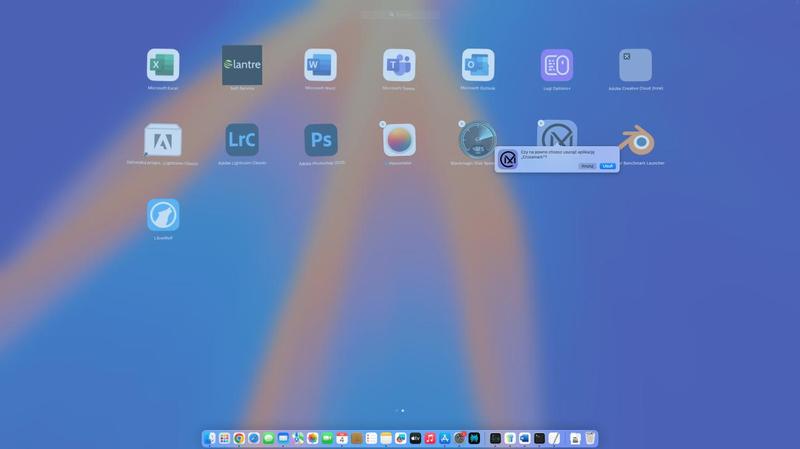Open the Adobe Creative Cloud folder
Screen dimensions: 800x449
[x=635, y=65]
